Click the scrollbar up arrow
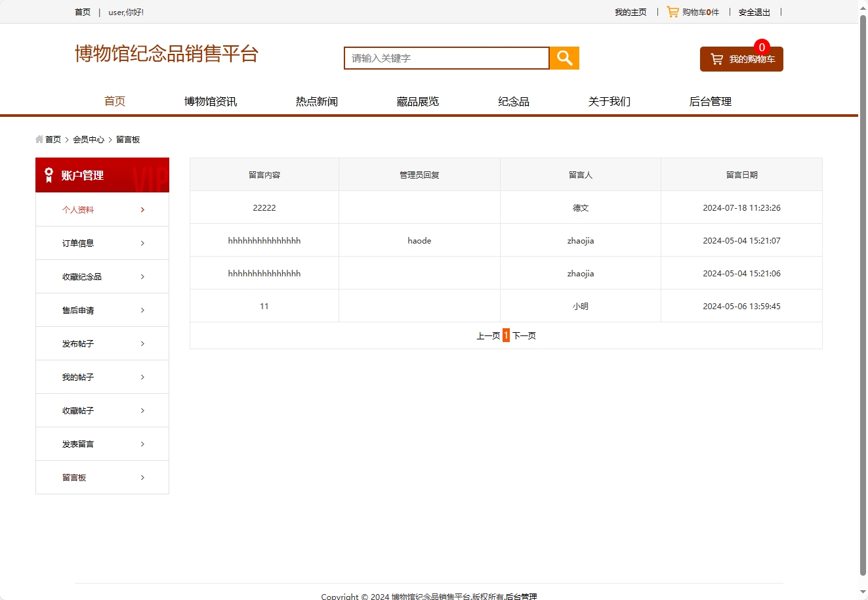 863,7
